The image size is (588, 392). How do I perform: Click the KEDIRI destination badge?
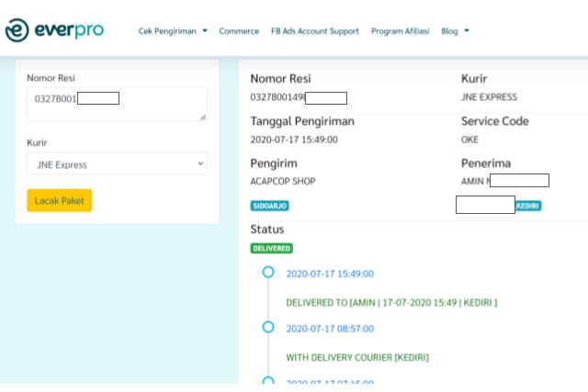pyautogui.click(x=528, y=206)
